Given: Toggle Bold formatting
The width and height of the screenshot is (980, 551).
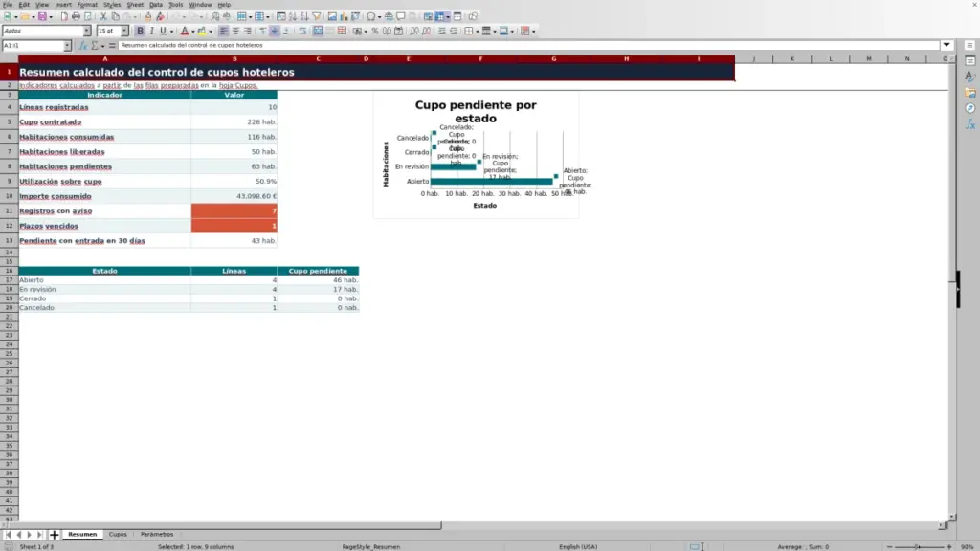Looking at the screenshot, I should point(140,32).
